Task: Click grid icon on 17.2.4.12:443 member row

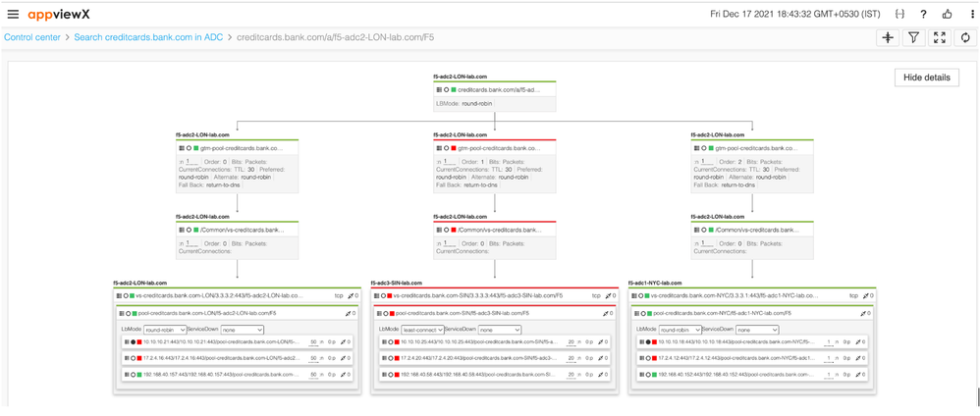Action: pos(641,358)
